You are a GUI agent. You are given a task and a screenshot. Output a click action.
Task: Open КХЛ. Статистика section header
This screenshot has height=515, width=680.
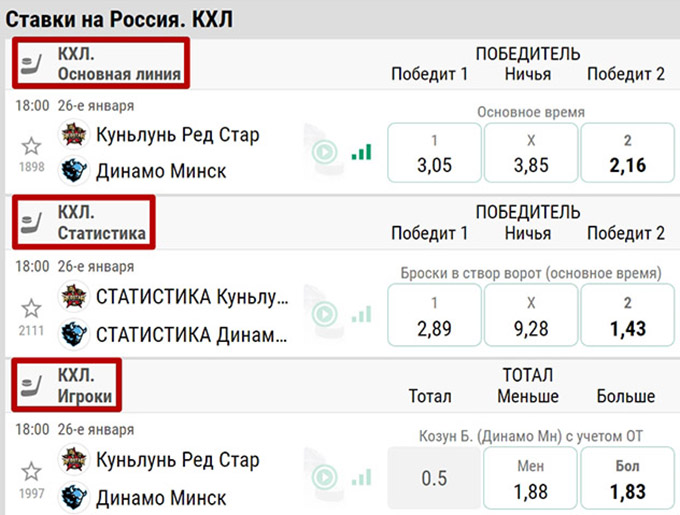pos(102,223)
